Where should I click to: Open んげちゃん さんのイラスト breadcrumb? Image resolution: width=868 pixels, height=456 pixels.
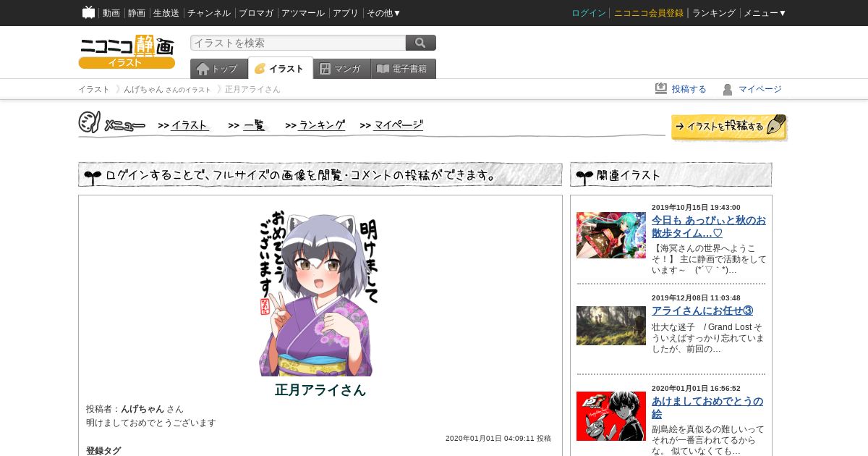pos(167,89)
